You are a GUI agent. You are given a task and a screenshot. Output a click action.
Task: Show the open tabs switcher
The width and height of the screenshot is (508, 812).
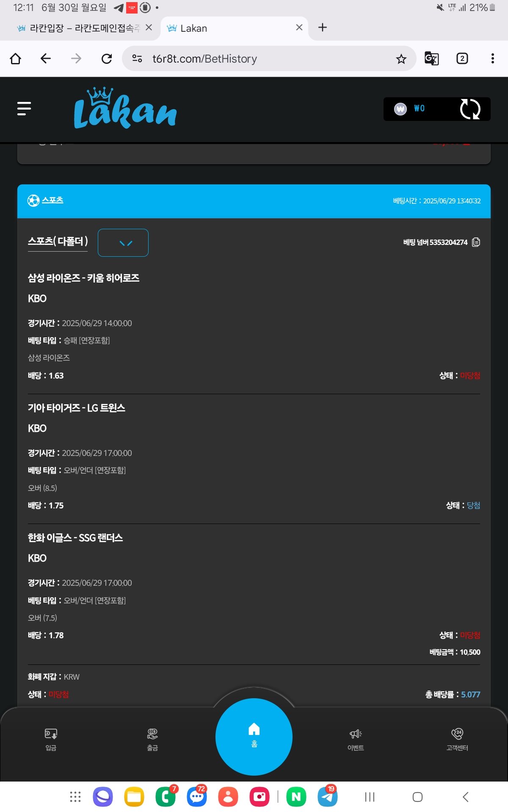462,58
